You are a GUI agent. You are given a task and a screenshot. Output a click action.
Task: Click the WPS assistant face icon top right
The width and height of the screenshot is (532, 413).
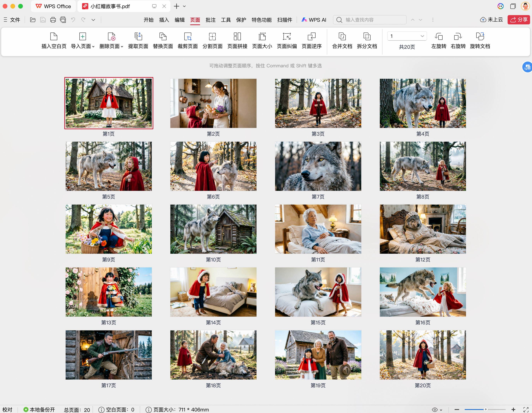tap(500, 6)
